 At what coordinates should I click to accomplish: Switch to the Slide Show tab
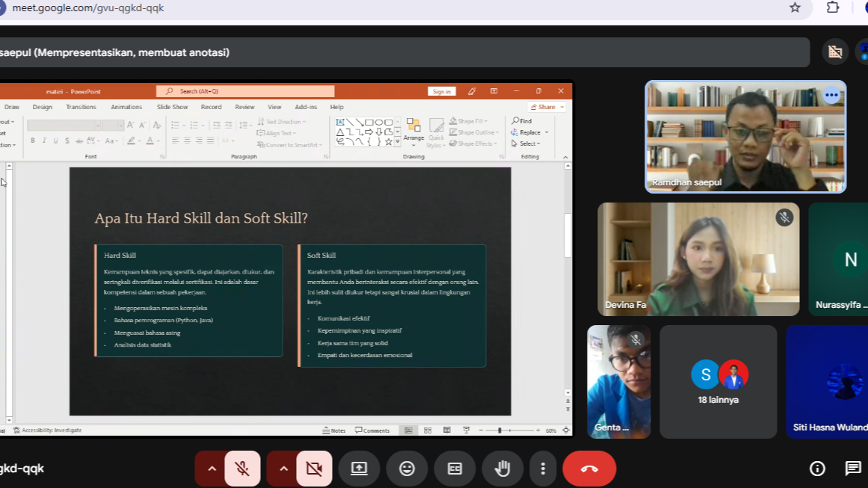172,107
